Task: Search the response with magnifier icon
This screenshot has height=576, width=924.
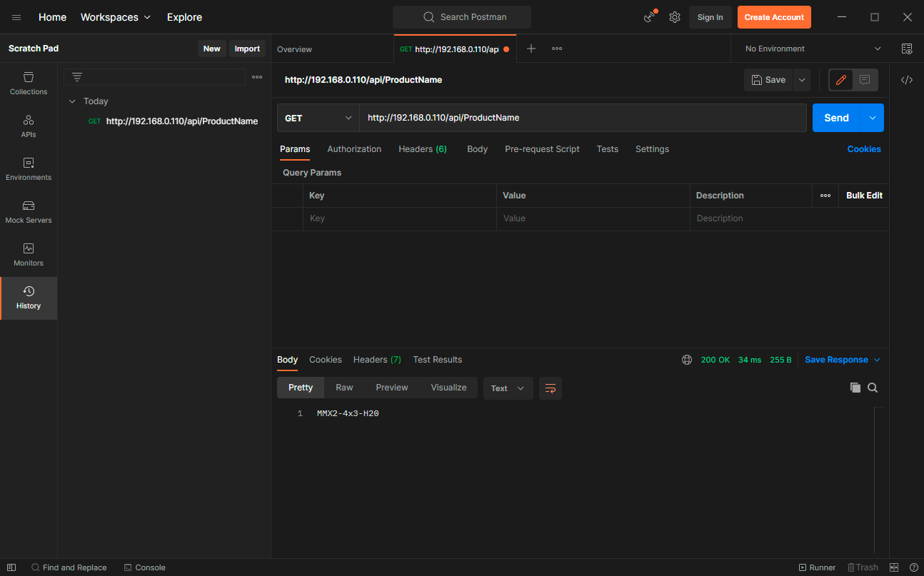Action: [x=873, y=388]
